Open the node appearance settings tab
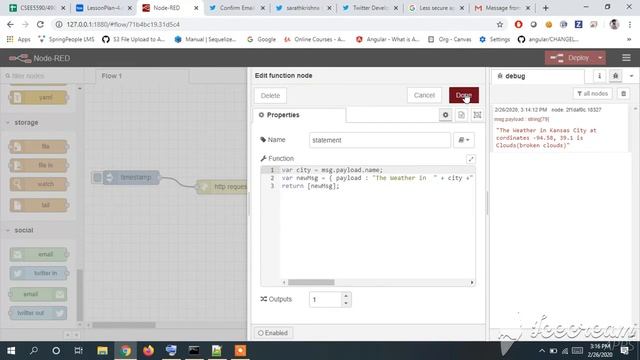This screenshot has width=640, height=360. tap(477, 115)
